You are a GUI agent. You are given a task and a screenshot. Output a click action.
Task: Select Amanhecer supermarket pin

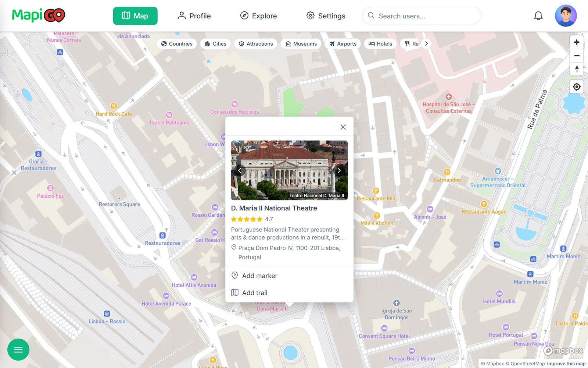tap(498, 171)
